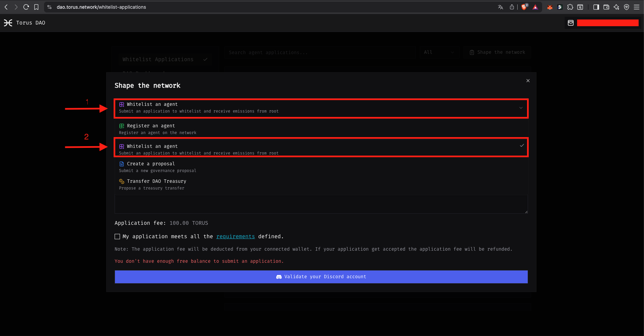Screen dimensions: 644x336
Task: Open the requirements link
Action: (235, 236)
